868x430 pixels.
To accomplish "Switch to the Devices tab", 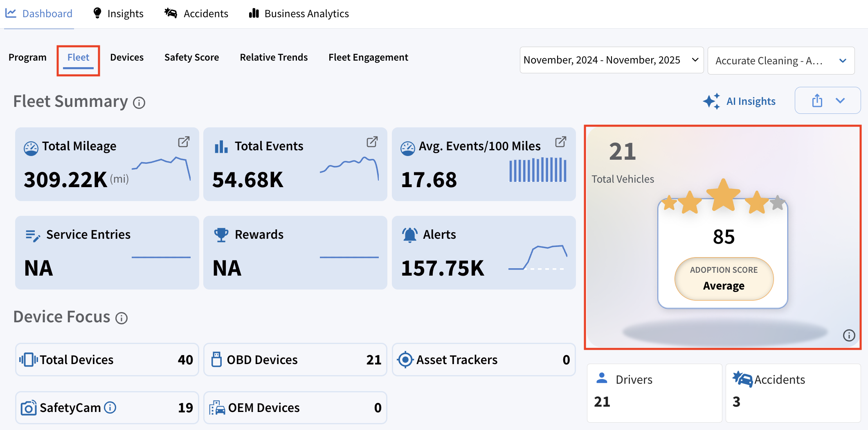I will 127,57.
